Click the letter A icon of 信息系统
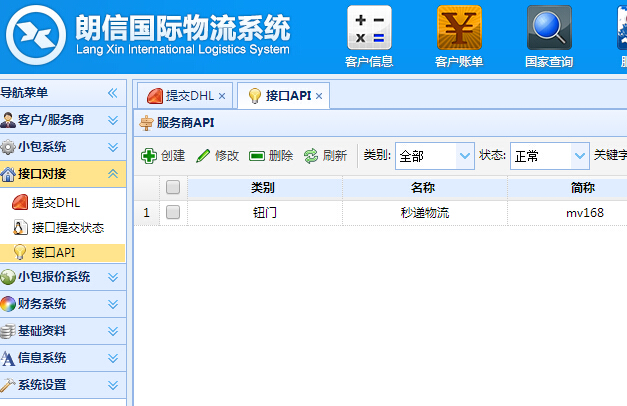This screenshot has height=406, width=627. click(8, 358)
